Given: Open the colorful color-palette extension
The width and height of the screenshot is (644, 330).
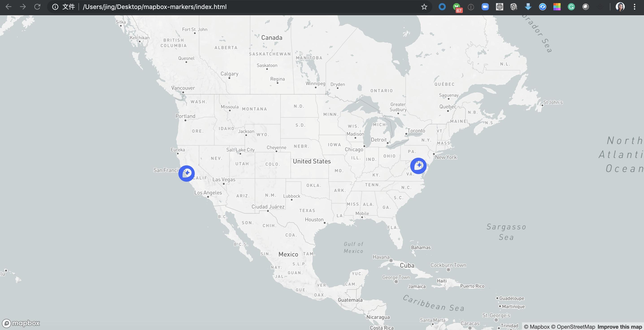Looking at the screenshot, I should pos(557,7).
